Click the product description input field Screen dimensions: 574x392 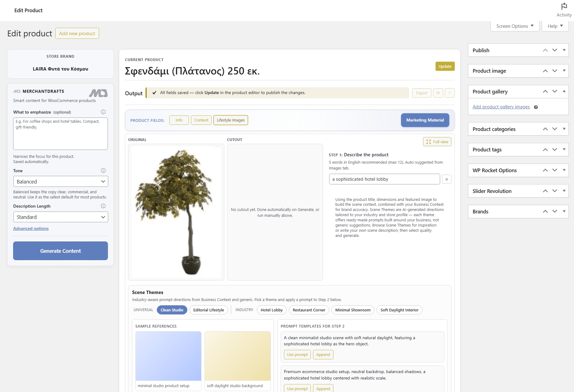click(x=385, y=179)
